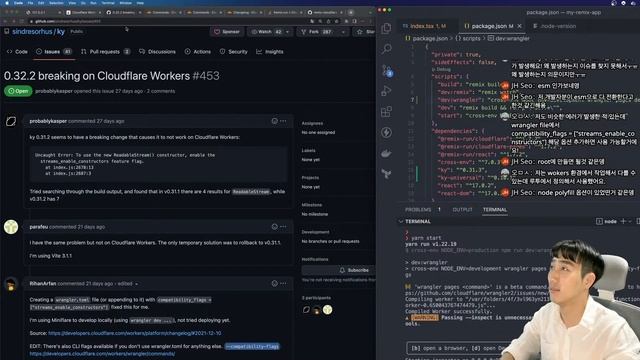Open the Insights tab
640x360 pixels.
click(270, 52)
